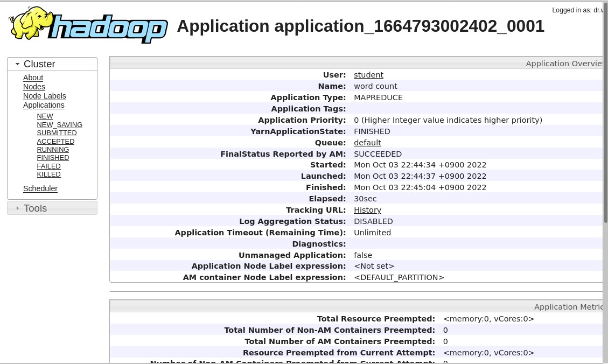The image size is (608, 364).
Task: Collapse the Cluster section arrow
Action: (17, 64)
